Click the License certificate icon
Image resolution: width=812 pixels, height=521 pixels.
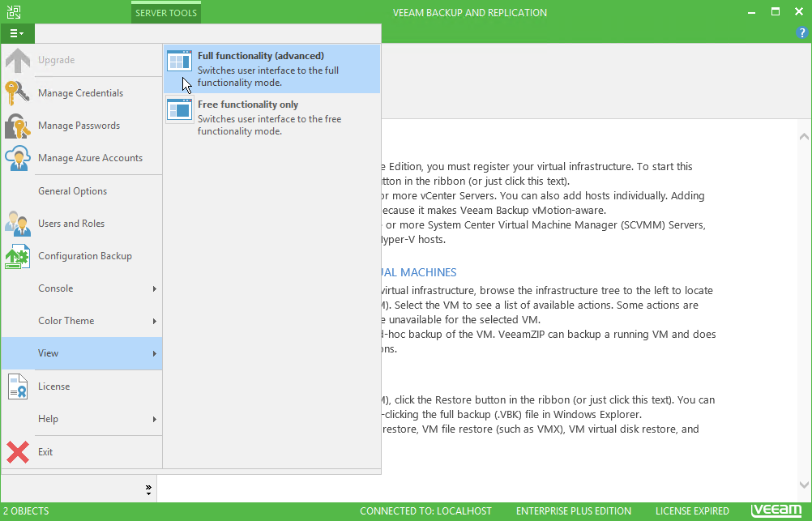17,386
